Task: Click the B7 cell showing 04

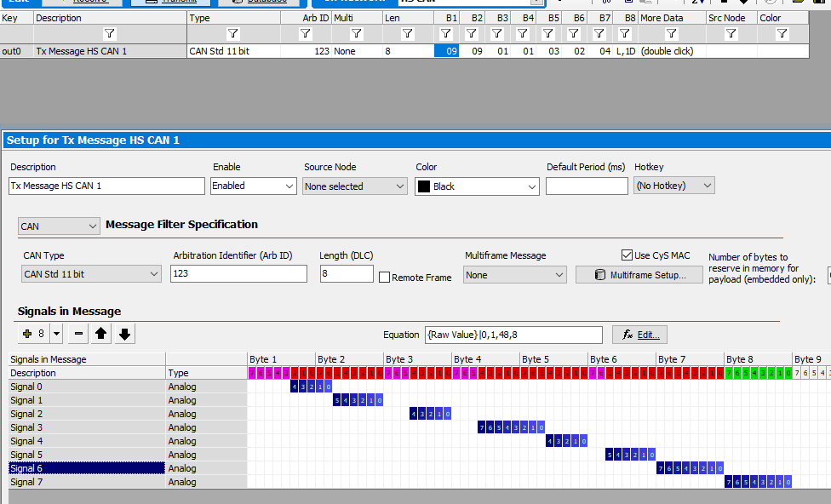Action: click(x=599, y=51)
